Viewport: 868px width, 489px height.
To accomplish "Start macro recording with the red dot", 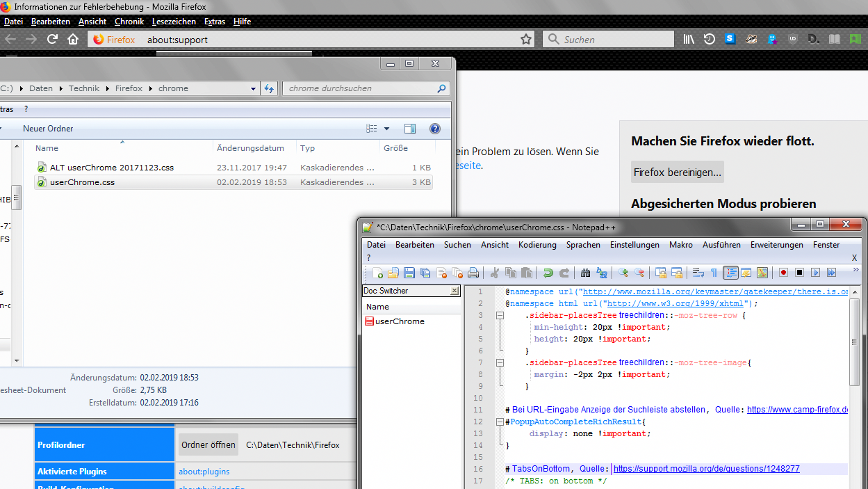I will click(x=783, y=273).
